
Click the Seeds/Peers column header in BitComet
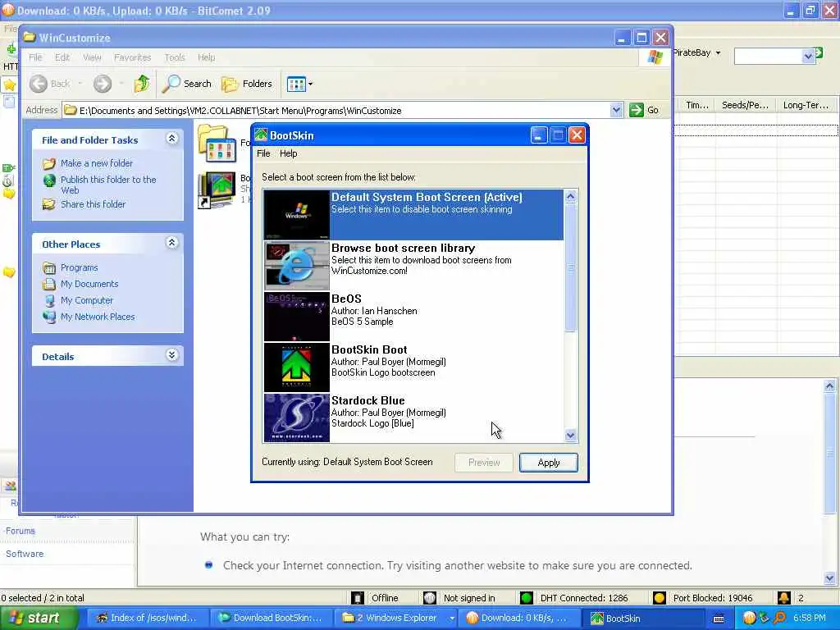745,105
